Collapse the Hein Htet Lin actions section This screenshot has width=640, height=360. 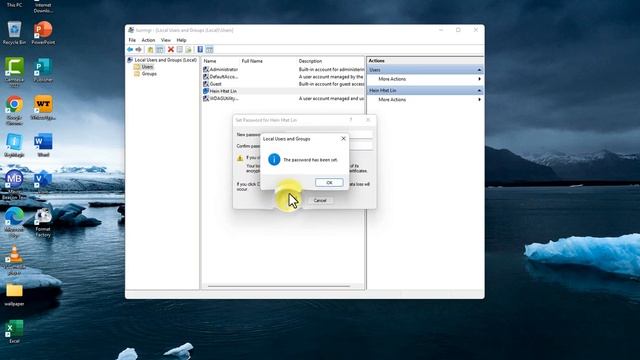pyautogui.click(x=479, y=91)
